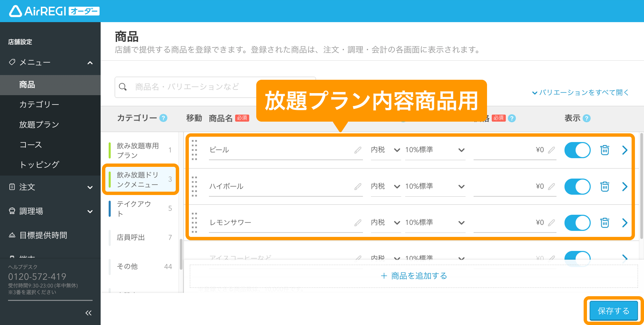Click the bell icon beside 目標提供時間
644x325 pixels.
(x=12, y=235)
